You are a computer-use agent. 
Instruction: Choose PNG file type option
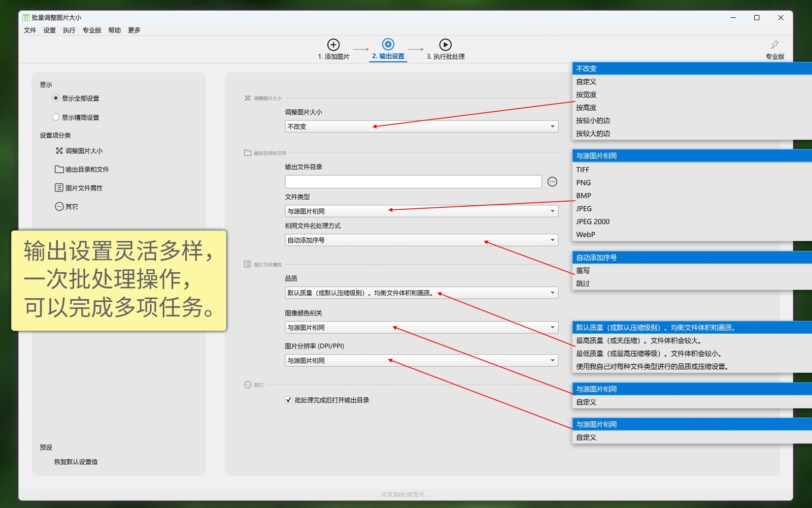click(692, 183)
